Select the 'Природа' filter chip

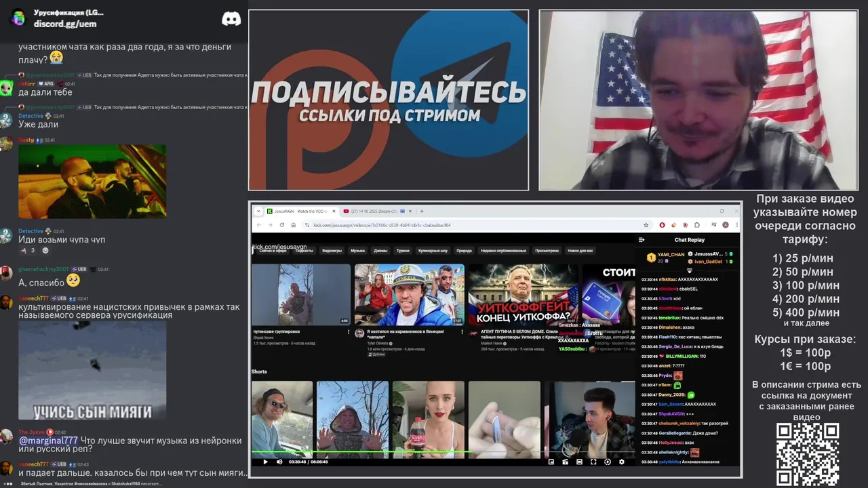(x=465, y=251)
